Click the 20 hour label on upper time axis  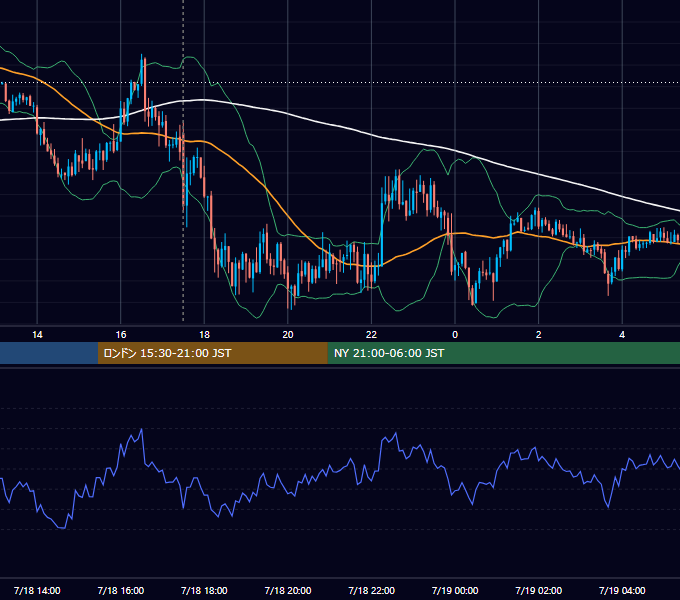click(288, 335)
